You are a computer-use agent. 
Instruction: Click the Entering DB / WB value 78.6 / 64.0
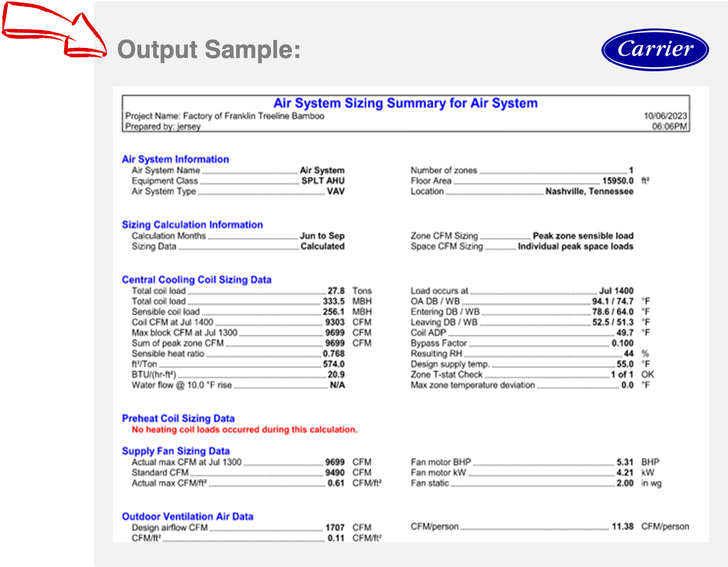(x=613, y=311)
